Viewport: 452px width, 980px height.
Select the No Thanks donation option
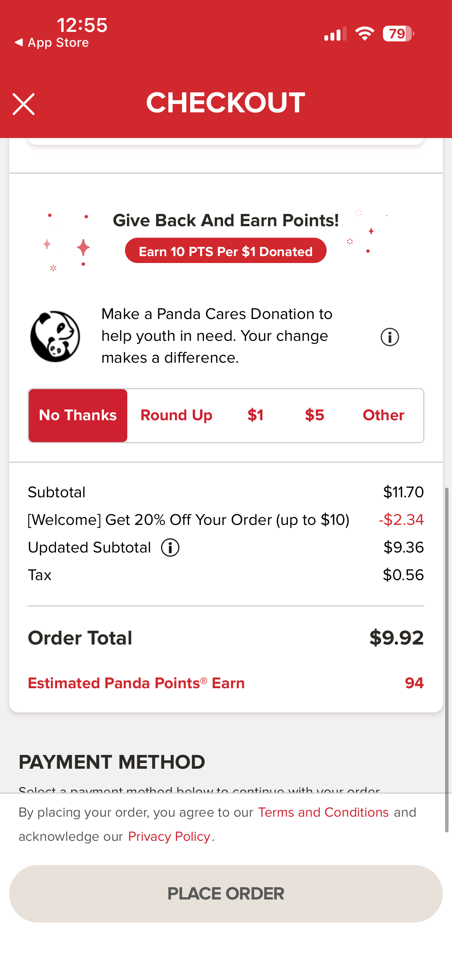[x=78, y=415]
